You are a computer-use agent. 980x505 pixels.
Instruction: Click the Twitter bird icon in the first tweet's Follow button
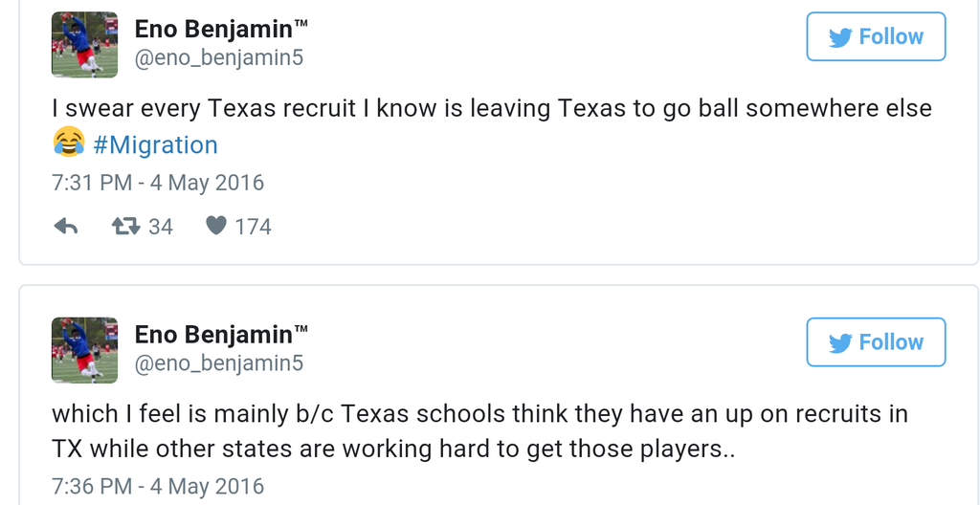tap(840, 37)
